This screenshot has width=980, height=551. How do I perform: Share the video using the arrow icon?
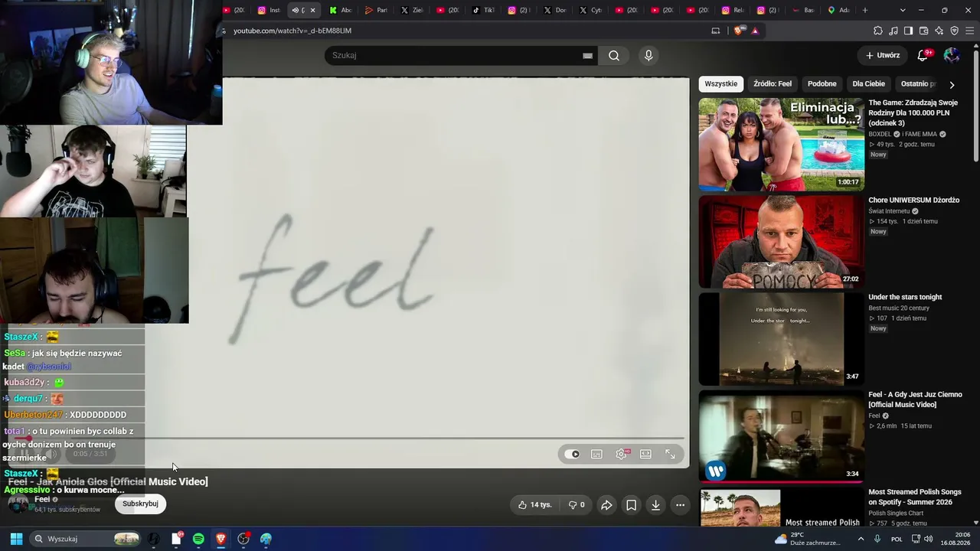pos(606,505)
